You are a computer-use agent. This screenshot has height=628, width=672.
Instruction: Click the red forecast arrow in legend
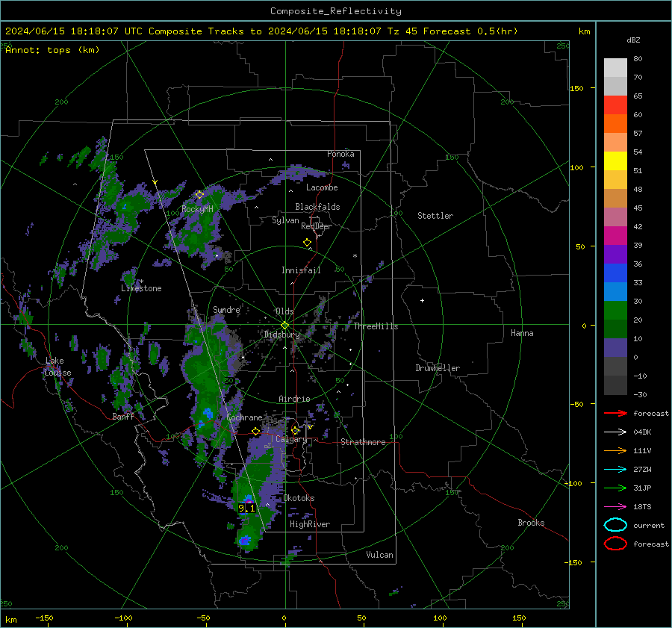tap(615, 413)
